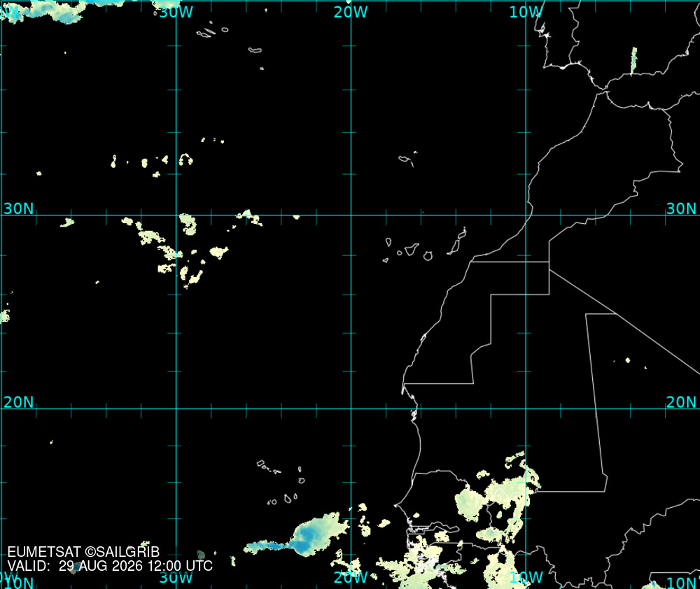Click the 10N label at bottom right
This screenshot has width=700, height=589.
coord(681,582)
